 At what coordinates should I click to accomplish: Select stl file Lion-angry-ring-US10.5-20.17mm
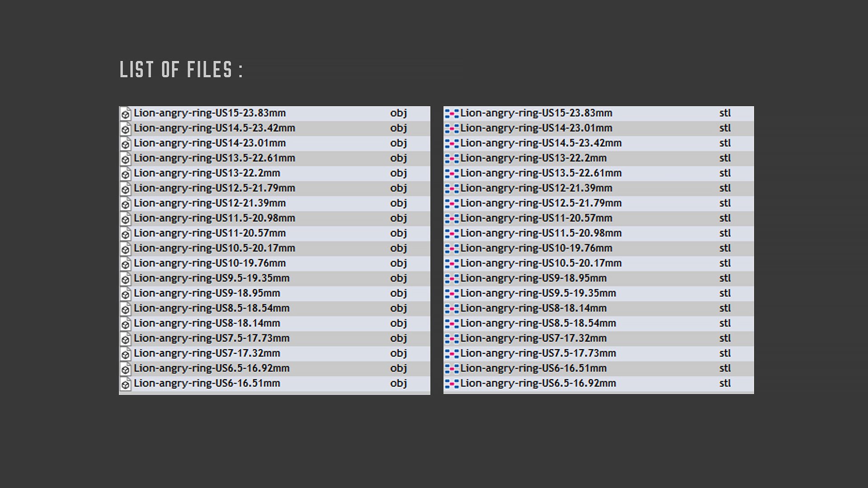click(x=599, y=263)
